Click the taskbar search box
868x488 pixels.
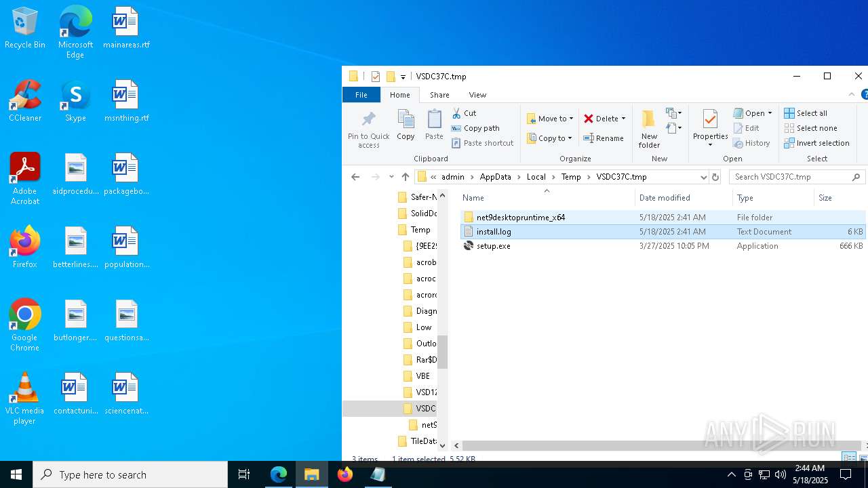tap(130, 474)
